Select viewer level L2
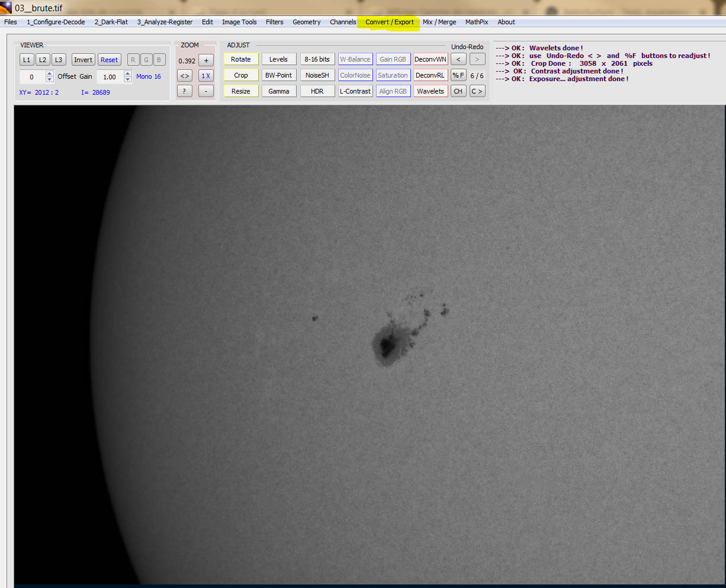Screen dimensions: 726x588 43,60
